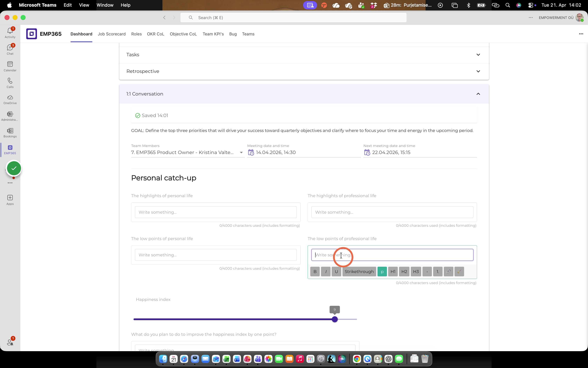
Task: Toggle underline formatting in editor
Action: 337,271
